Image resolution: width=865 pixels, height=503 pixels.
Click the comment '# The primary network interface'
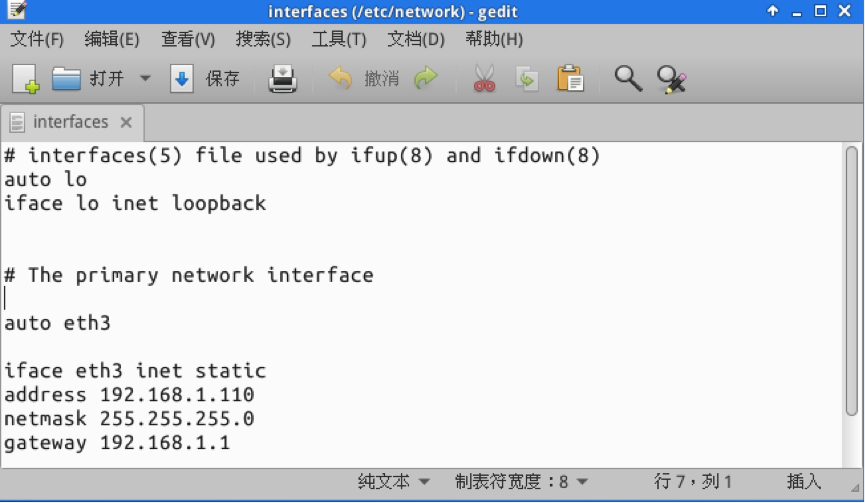189,275
